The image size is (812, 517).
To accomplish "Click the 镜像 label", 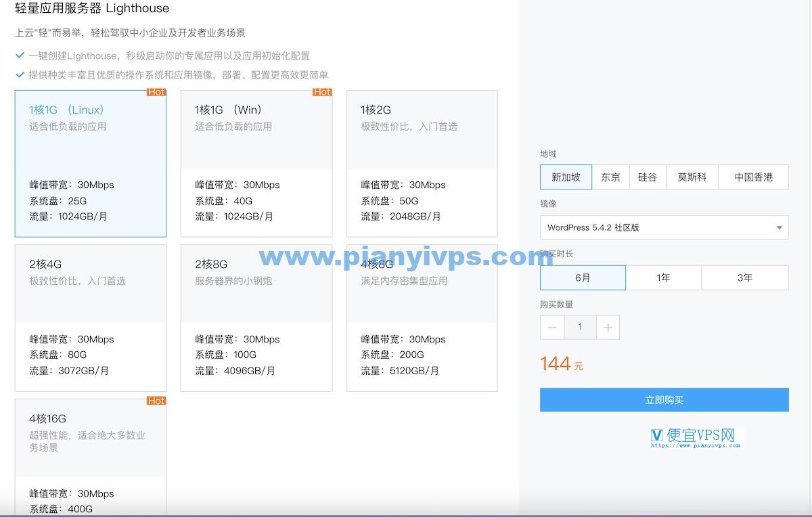I will 548,204.
